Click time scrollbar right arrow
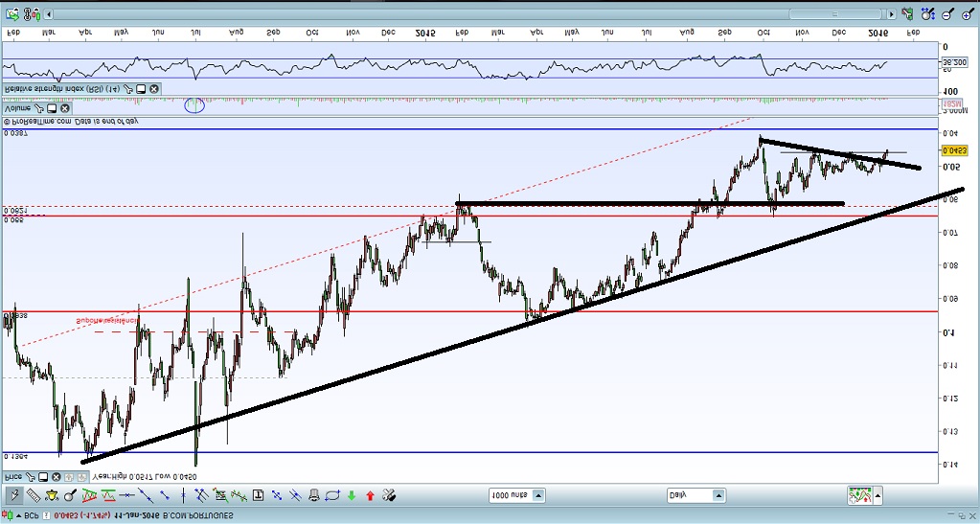 pyautogui.click(x=891, y=13)
